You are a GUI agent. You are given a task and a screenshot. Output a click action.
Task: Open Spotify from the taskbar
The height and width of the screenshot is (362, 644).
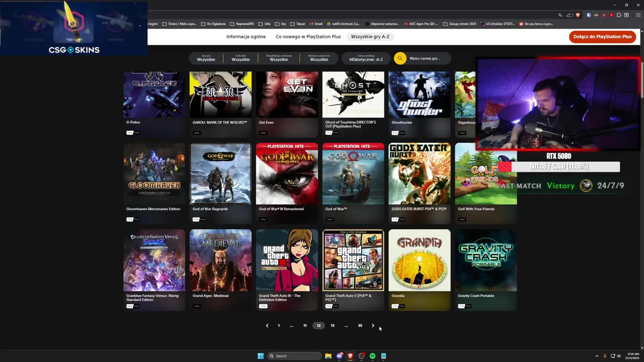372,356
